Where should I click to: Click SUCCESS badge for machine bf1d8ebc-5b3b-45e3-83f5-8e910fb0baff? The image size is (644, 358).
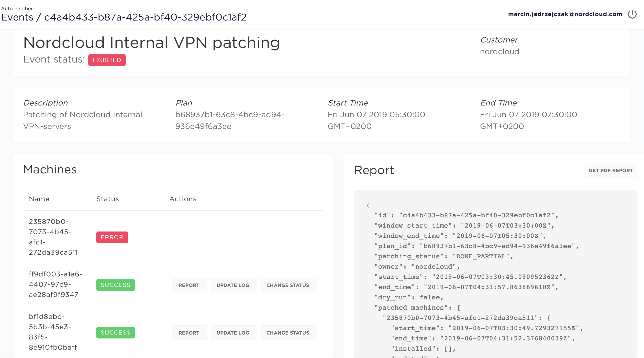(x=115, y=333)
